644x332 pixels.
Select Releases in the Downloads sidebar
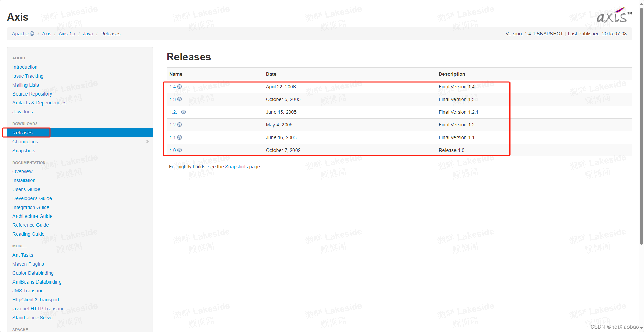[22, 133]
